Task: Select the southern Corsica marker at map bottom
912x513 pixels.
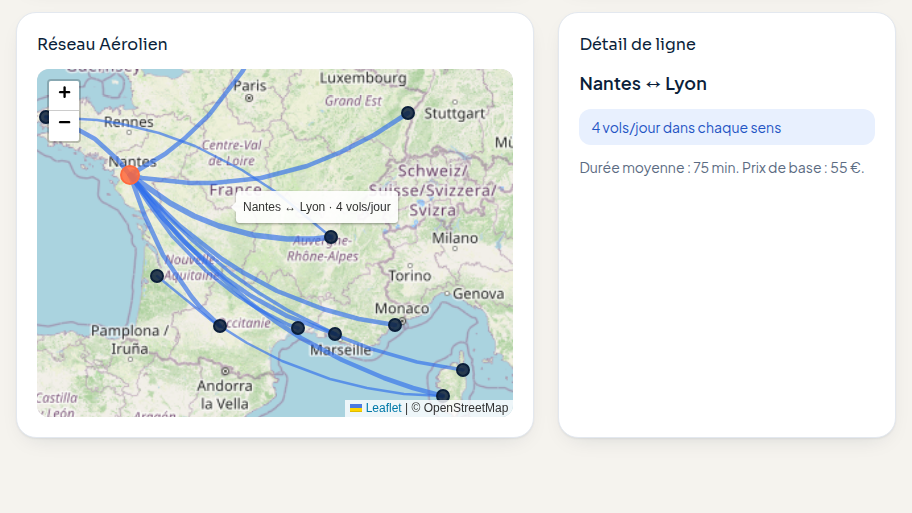Action: tap(443, 396)
